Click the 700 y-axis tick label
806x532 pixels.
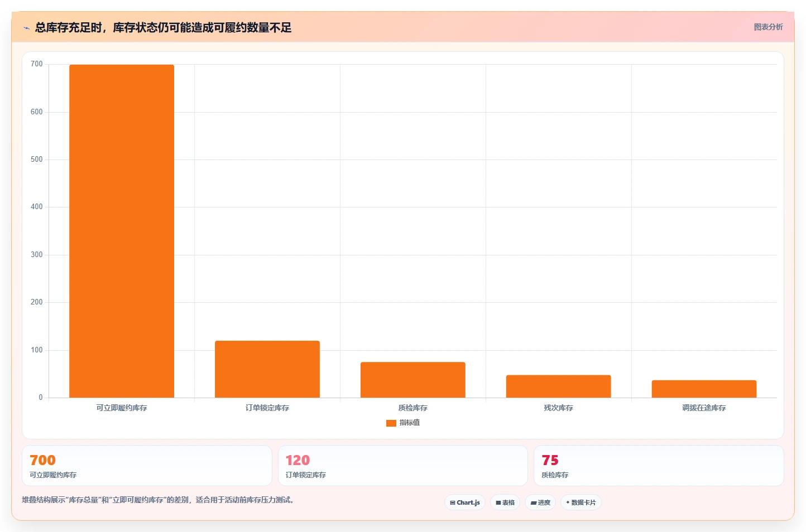tap(37, 64)
